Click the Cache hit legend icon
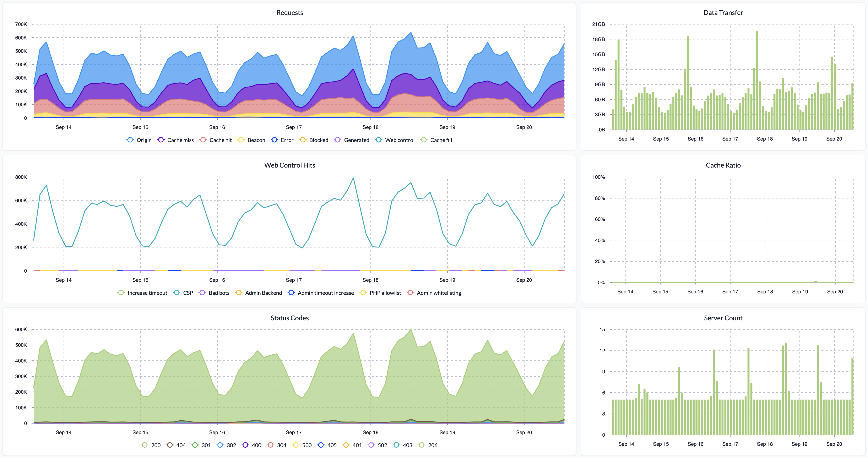Viewport: 868px width, 458px height. pos(203,140)
